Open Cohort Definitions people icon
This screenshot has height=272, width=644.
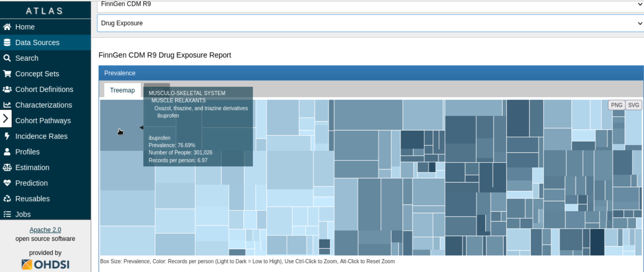point(7,90)
